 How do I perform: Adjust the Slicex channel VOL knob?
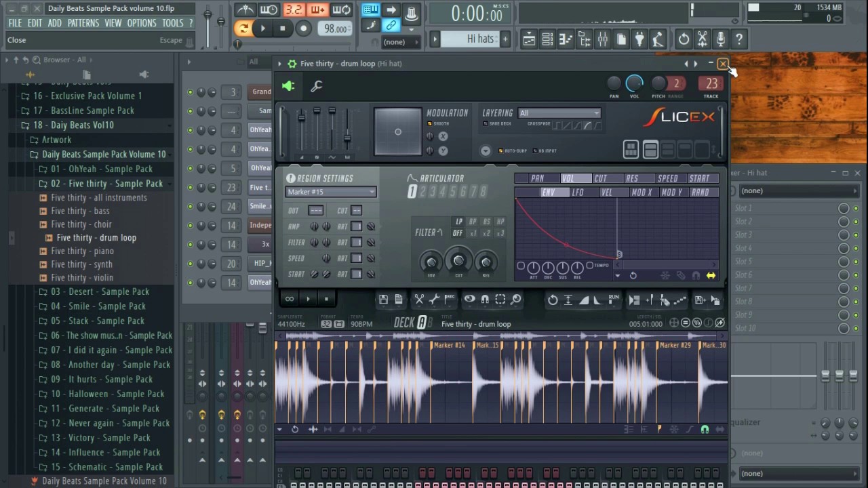point(634,83)
